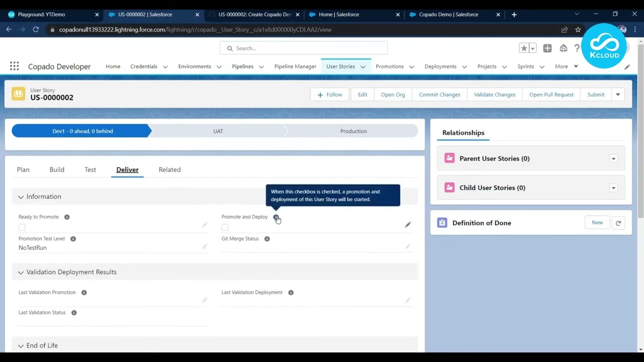Click the pencil icon to edit navigation bar
The width and height of the screenshot is (644, 362).
click(x=627, y=66)
